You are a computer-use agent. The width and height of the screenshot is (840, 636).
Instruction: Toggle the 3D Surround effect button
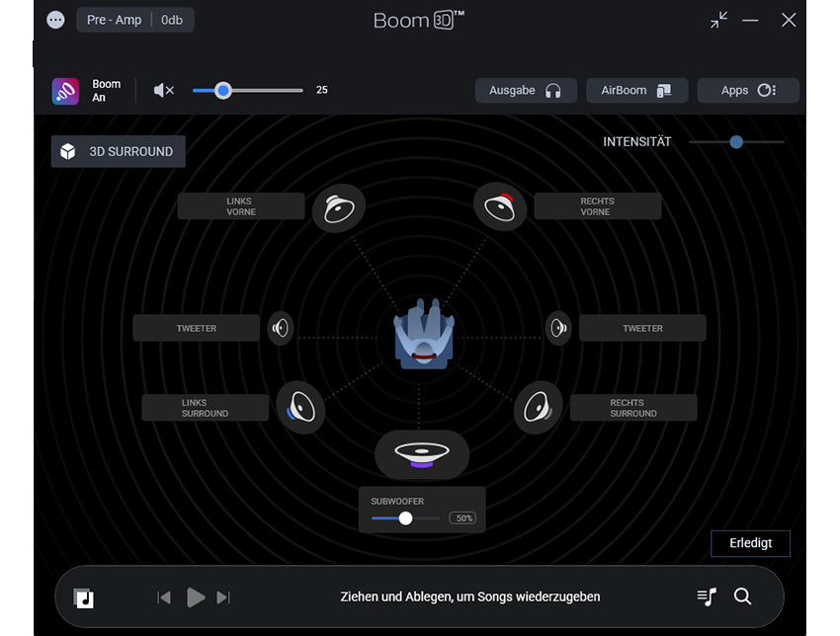click(x=119, y=151)
